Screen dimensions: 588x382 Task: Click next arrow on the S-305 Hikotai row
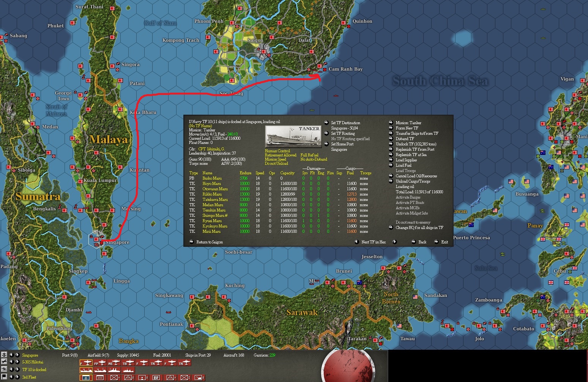[x=17, y=362]
